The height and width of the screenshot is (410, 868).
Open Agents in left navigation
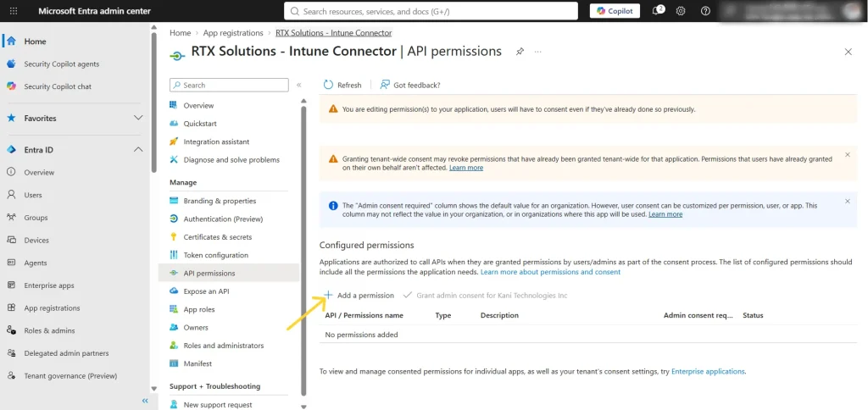point(36,263)
